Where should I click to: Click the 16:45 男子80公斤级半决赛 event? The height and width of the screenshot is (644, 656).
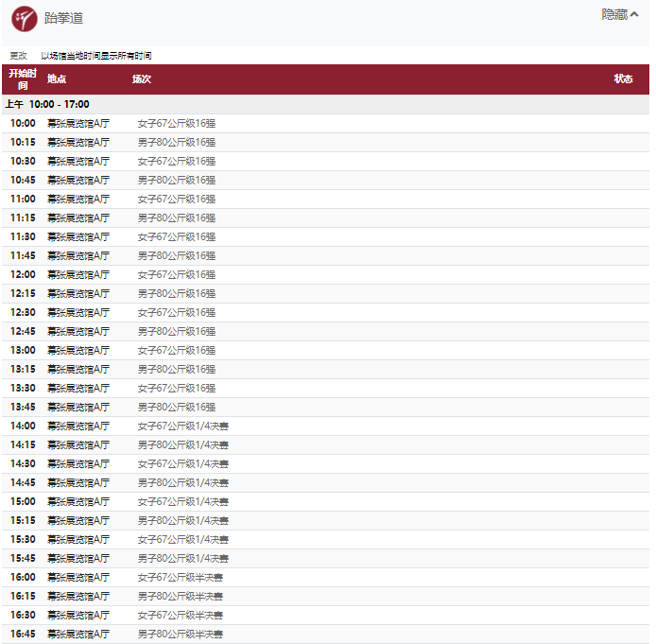pyautogui.click(x=181, y=634)
